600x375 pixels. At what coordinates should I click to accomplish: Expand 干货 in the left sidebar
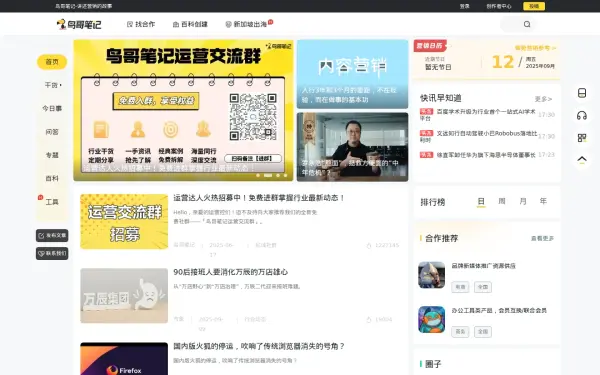(52, 85)
